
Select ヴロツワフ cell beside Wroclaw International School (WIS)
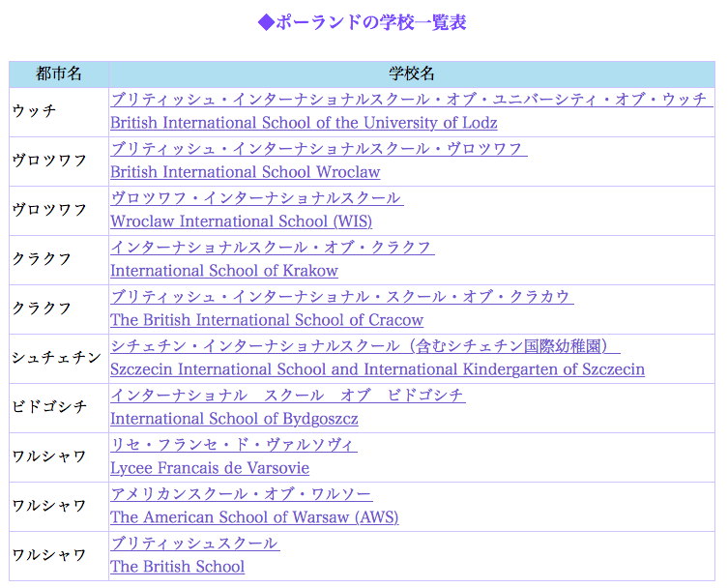tap(59, 211)
